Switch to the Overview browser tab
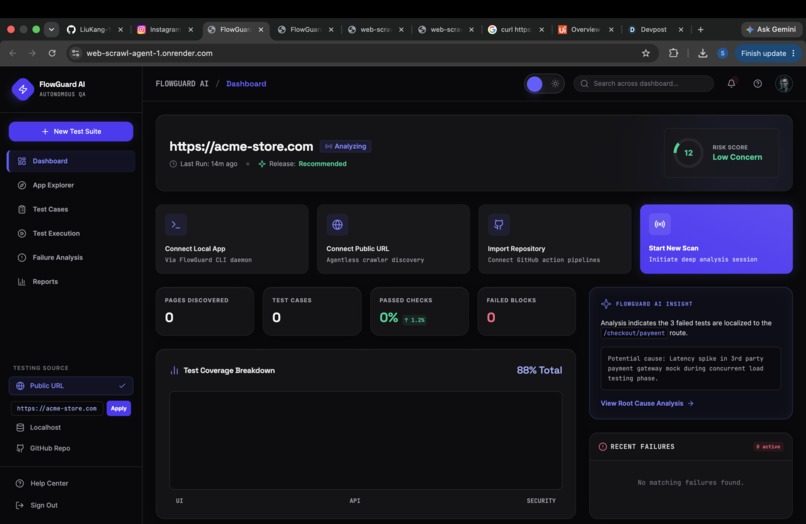The image size is (806, 524). coord(586,30)
